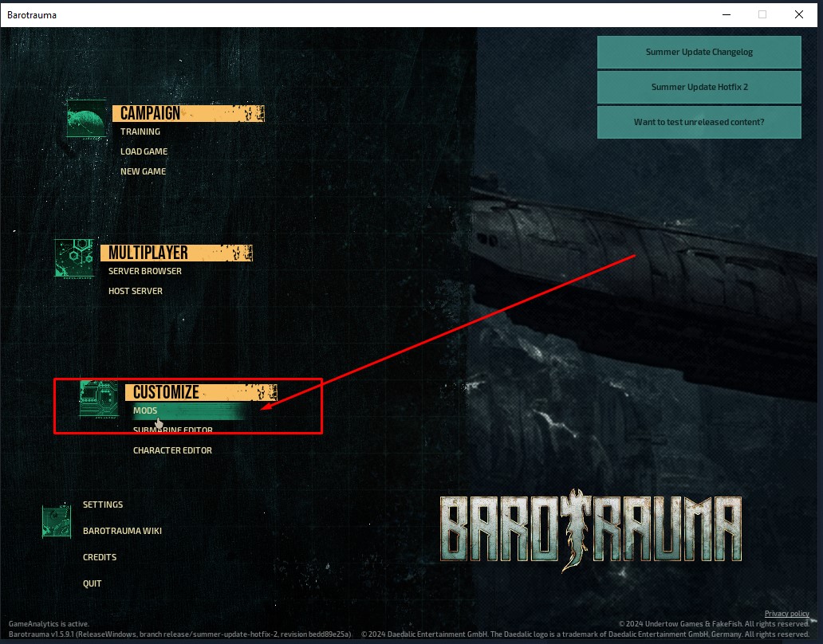The height and width of the screenshot is (644, 823).
Task: Open the Mods menu
Action: 145,410
